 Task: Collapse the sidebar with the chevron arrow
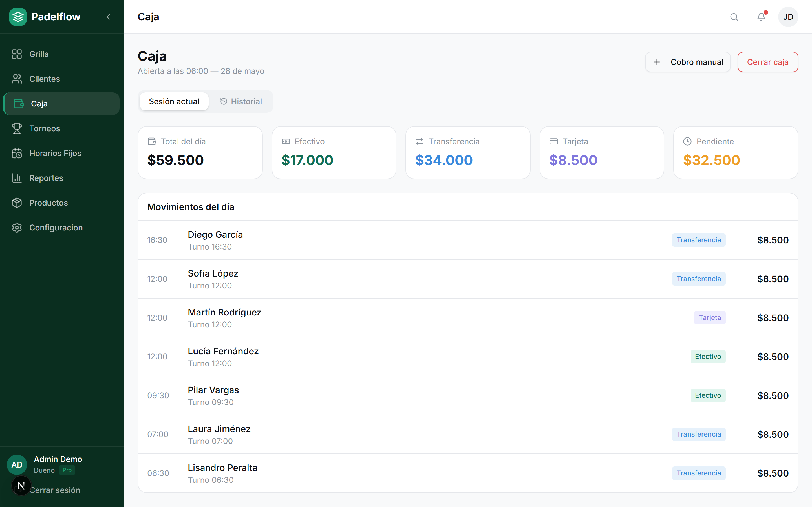(108, 17)
